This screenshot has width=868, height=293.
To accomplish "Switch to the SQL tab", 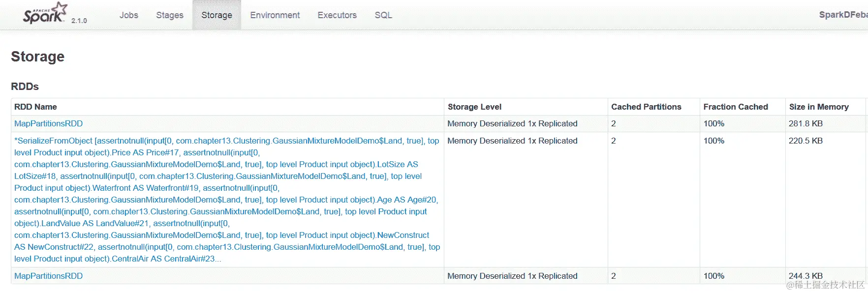I will coord(383,15).
